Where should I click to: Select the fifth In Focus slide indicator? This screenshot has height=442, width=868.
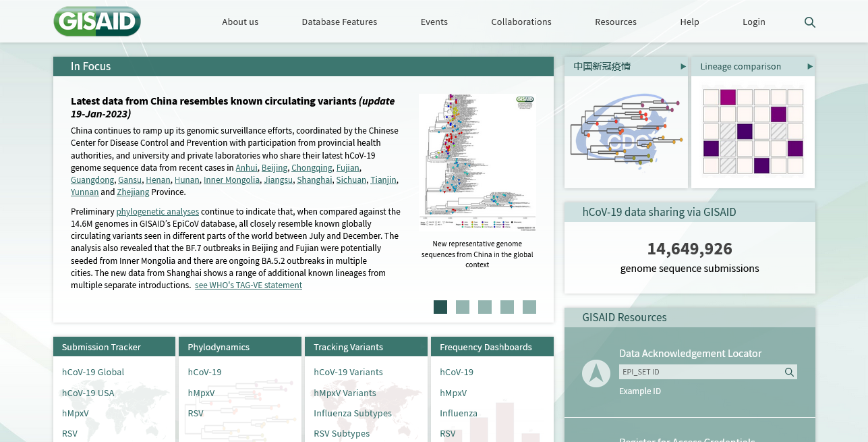point(529,307)
